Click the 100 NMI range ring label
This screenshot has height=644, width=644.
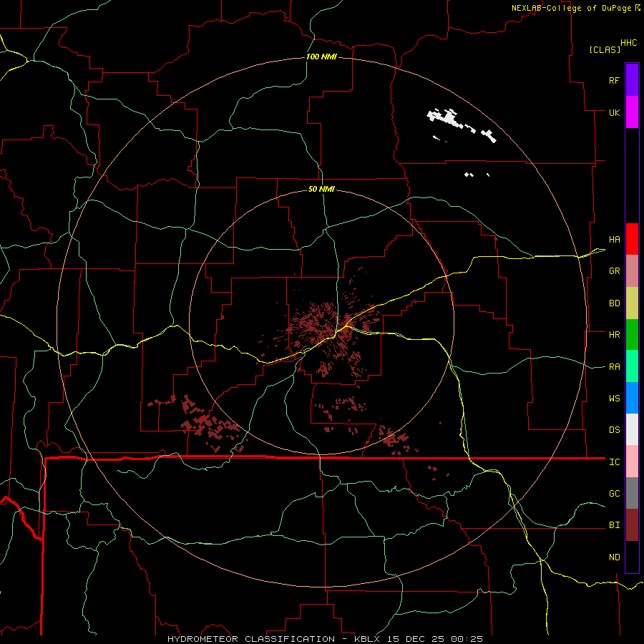[321, 57]
